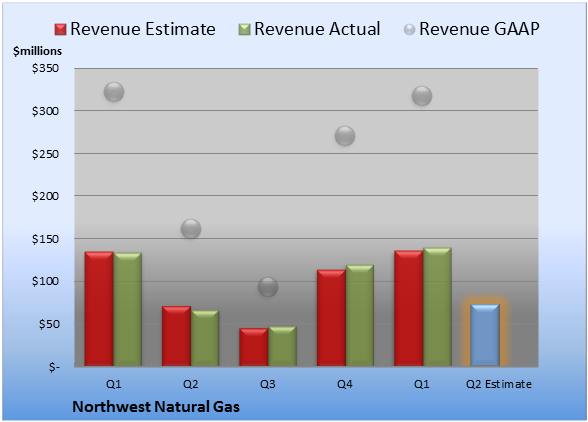Click the green Revenue Actual legend swatch
This screenshot has width=588, height=422.
[x=244, y=30]
